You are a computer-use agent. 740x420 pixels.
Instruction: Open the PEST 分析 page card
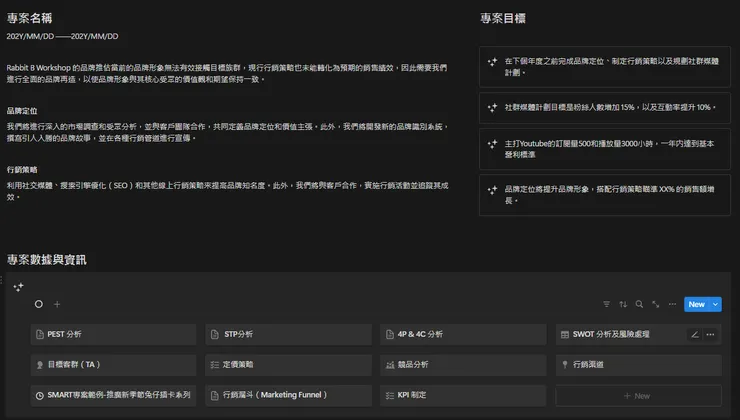(x=113, y=334)
